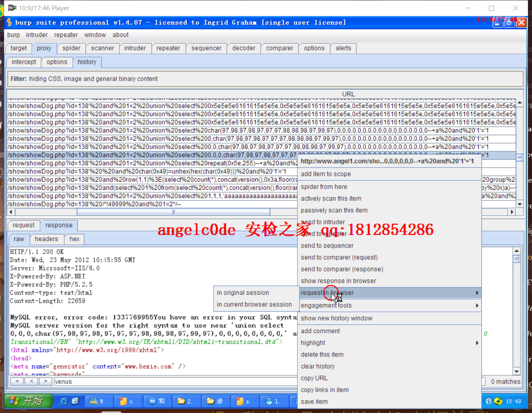
Task: Switch to the repeater tool tab
Action: (x=168, y=48)
